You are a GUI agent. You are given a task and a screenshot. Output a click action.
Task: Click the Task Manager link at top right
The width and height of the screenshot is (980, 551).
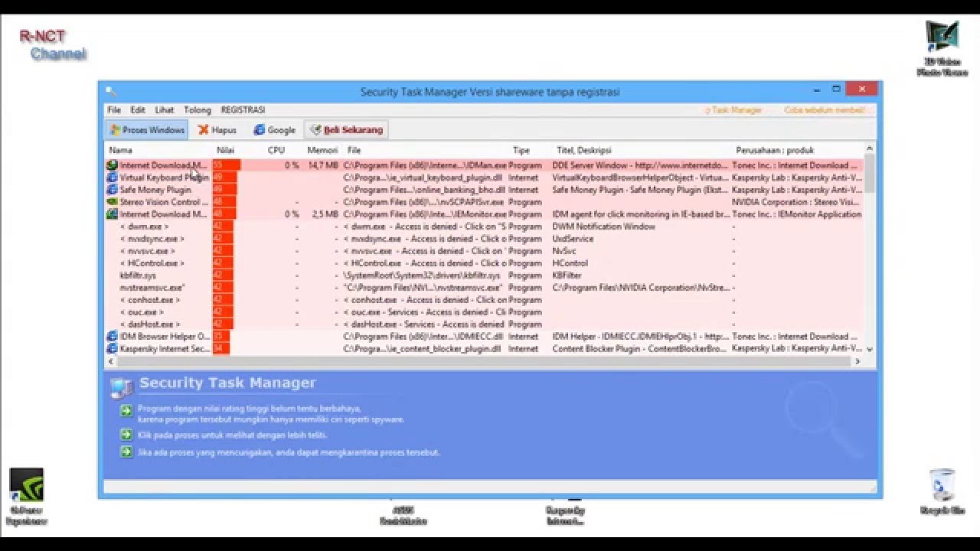point(733,110)
